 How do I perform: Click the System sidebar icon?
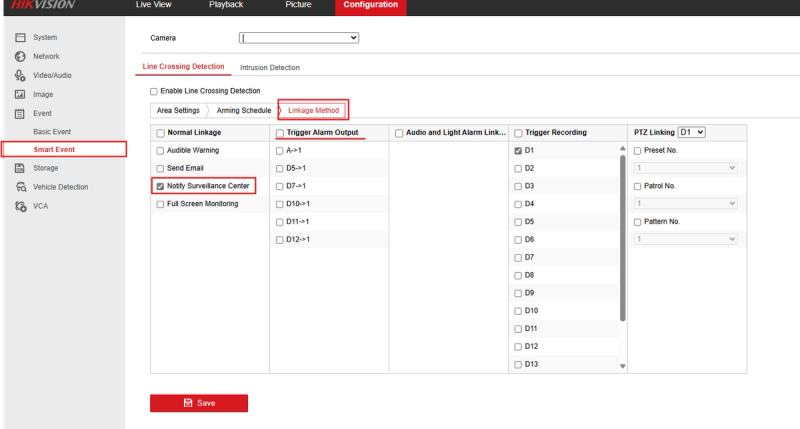(20, 37)
